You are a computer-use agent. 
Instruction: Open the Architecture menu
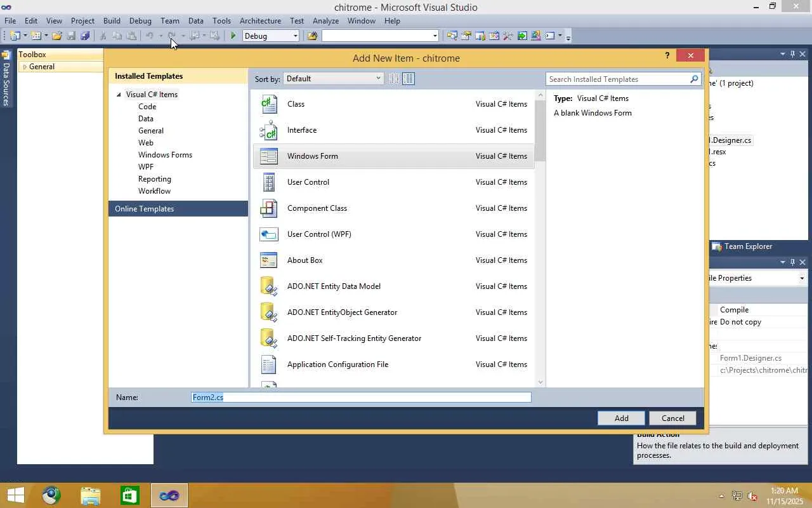[260, 21]
